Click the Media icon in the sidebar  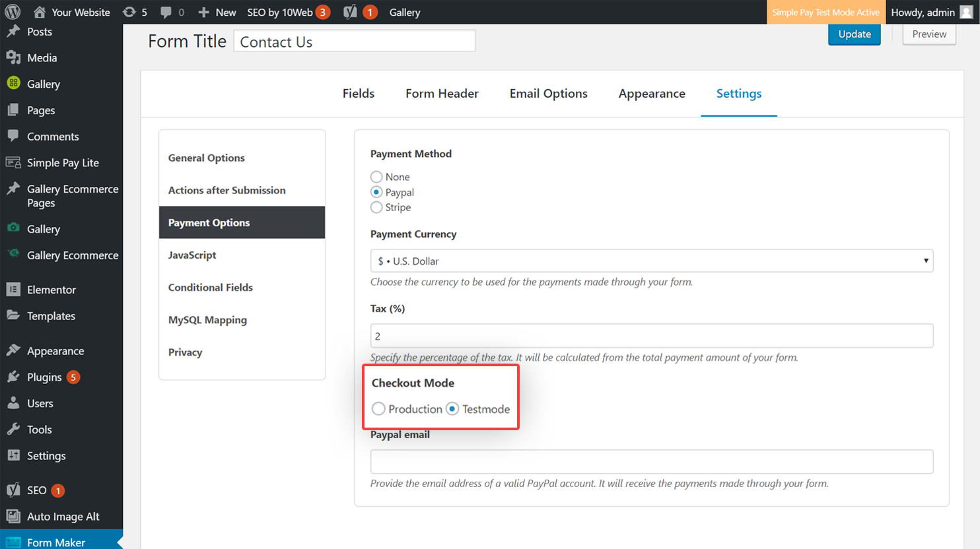[13, 57]
